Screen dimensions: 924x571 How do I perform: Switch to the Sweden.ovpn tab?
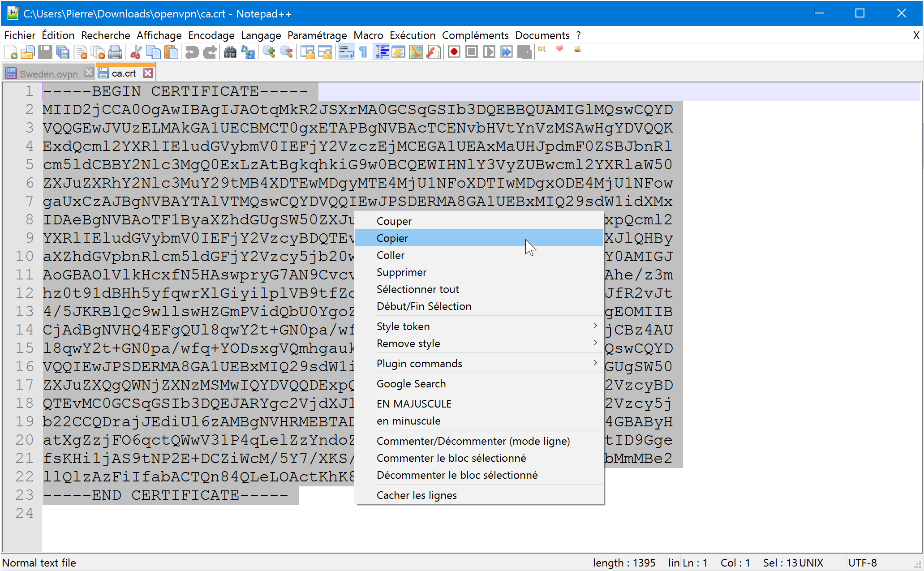48,74
